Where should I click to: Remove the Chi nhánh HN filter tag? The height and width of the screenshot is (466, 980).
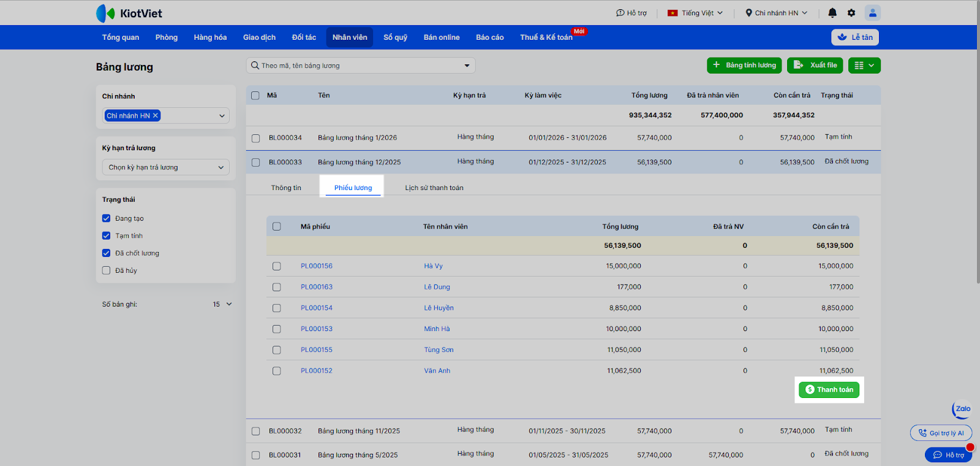click(x=156, y=115)
